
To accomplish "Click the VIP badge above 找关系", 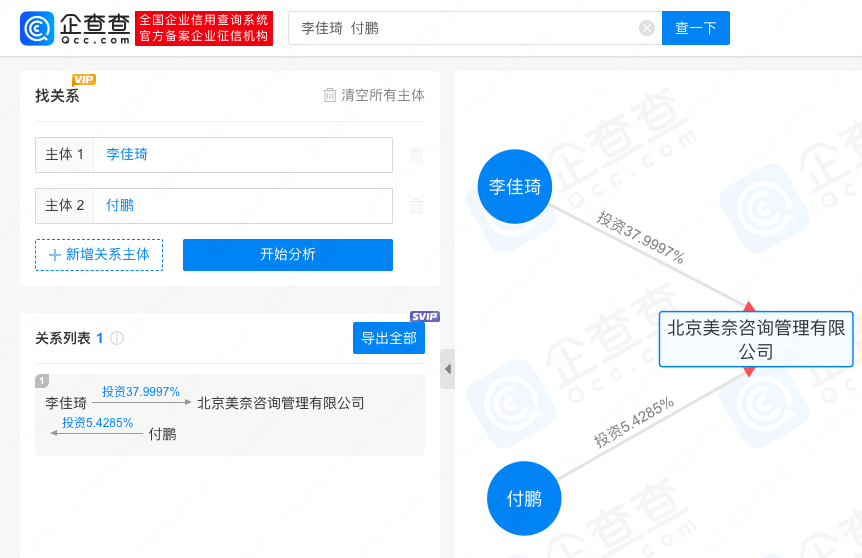I will 84,80.
